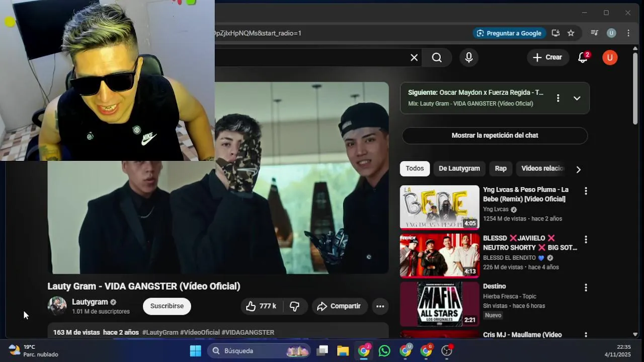Image resolution: width=644 pixels, height=362 pixels.
Task: Click Compartir share button
Action: click(339, 306)
